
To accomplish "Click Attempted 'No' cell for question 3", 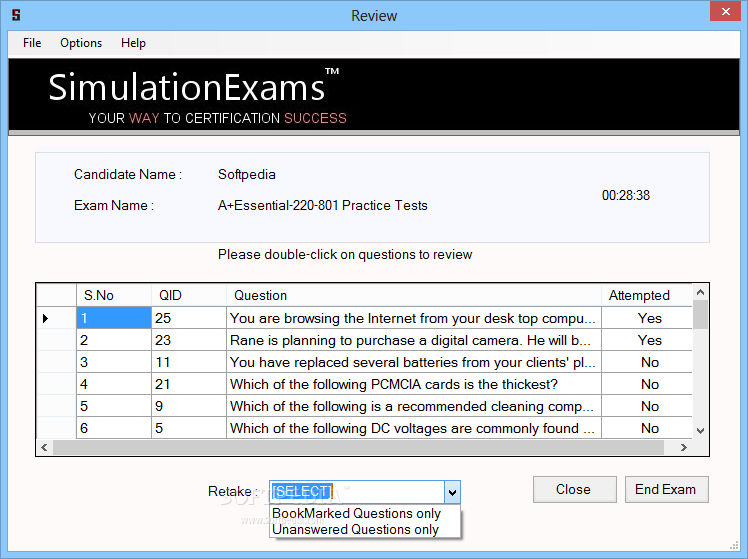I will tap(647, 362).
